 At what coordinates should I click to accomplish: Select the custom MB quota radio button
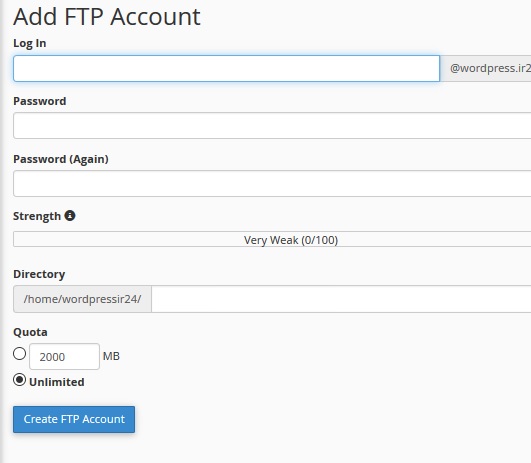click(20, 354)
